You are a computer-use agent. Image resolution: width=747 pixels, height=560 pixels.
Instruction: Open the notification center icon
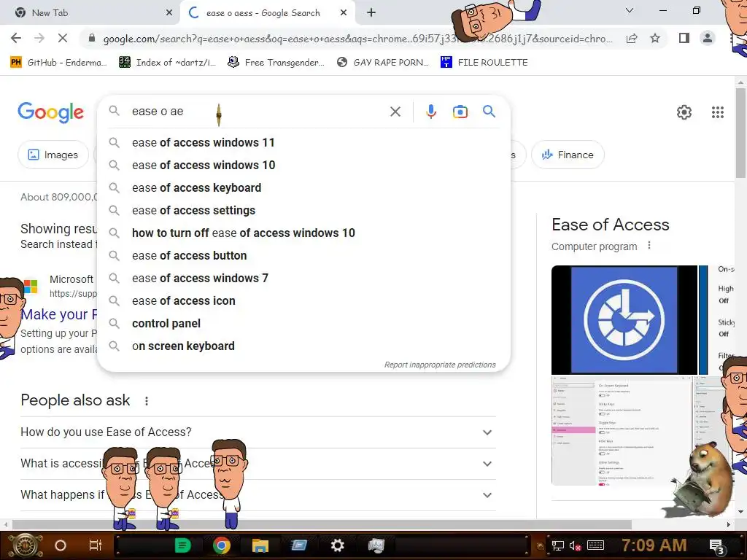tap(716, 547)
